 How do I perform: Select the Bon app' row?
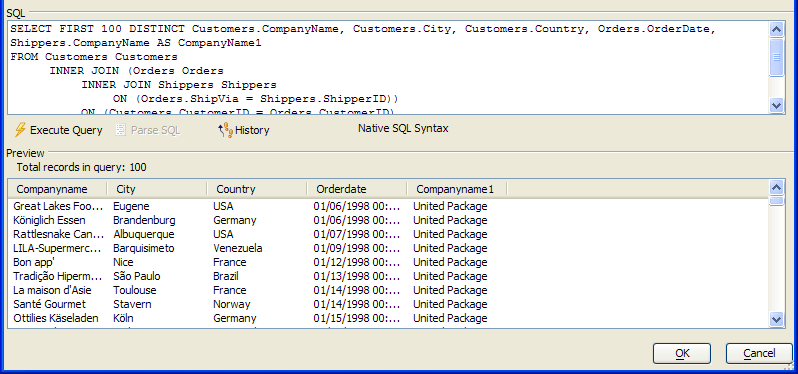388,263
